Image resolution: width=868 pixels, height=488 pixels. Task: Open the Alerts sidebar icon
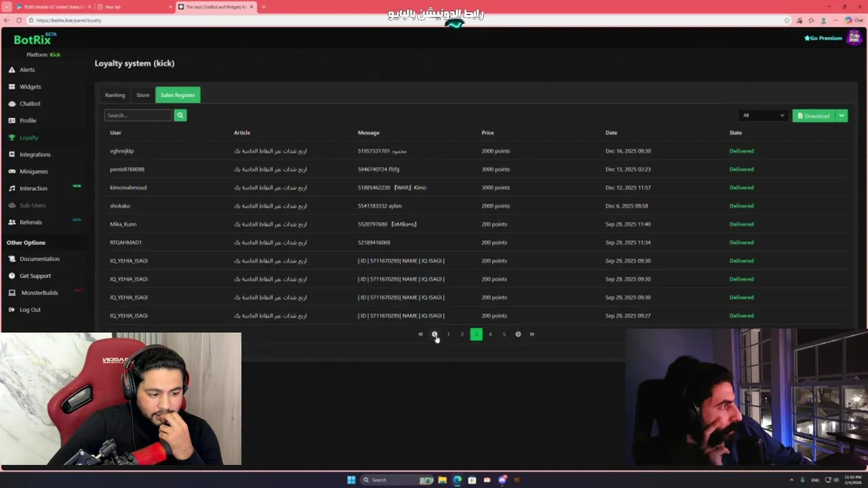(12, 70)
